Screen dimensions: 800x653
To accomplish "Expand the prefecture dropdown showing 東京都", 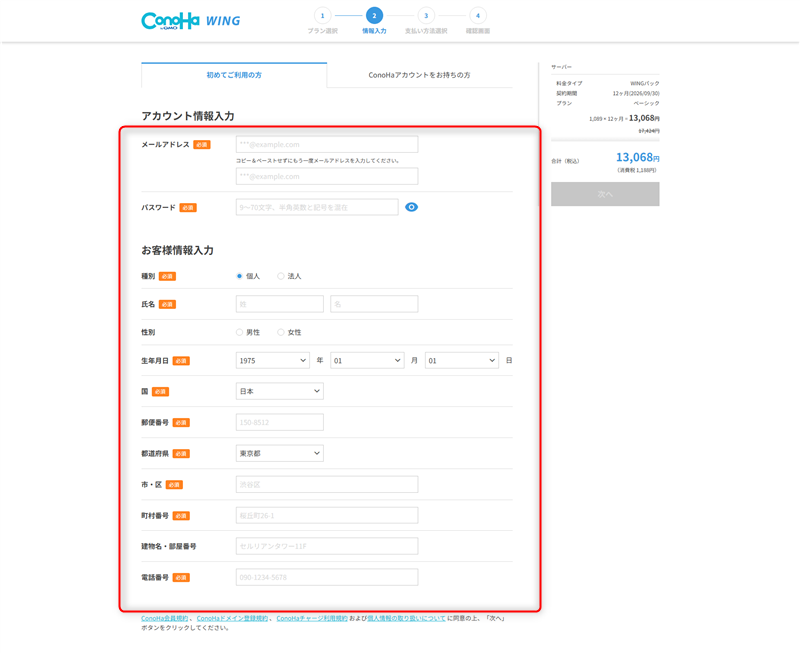I will pos(279,453).
